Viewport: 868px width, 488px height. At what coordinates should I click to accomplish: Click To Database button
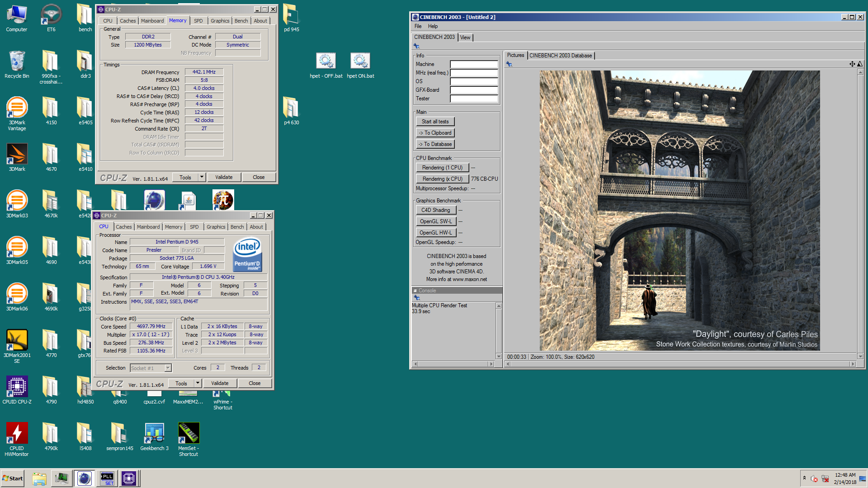(435, 144)
